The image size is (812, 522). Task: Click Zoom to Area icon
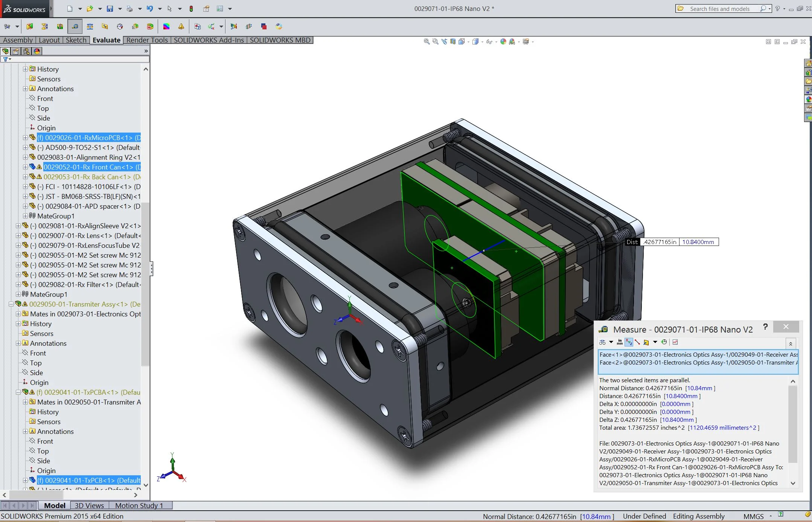point(436,41)
